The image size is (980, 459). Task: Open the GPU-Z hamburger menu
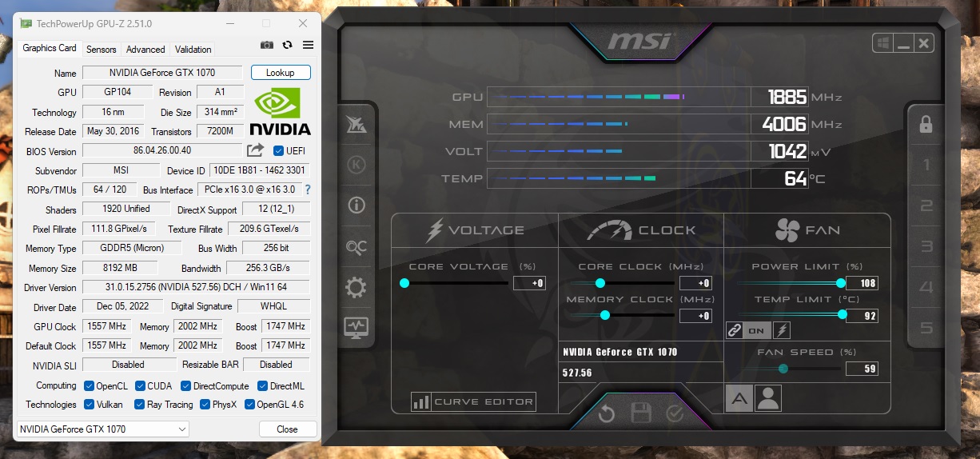(308, 46)
